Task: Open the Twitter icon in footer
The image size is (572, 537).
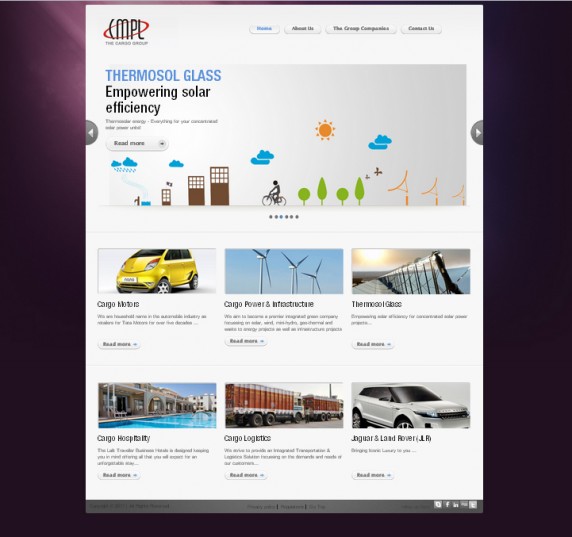Action: coord(473,505)
